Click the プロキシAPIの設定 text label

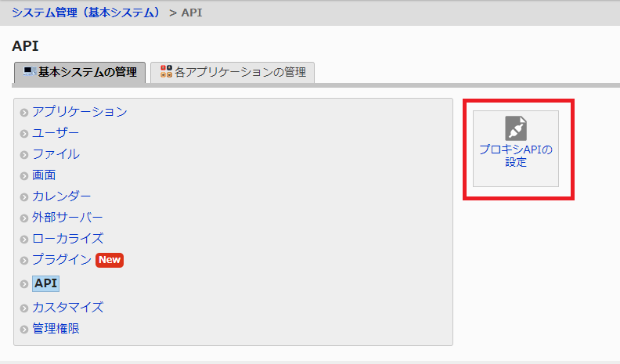(516, 157)
